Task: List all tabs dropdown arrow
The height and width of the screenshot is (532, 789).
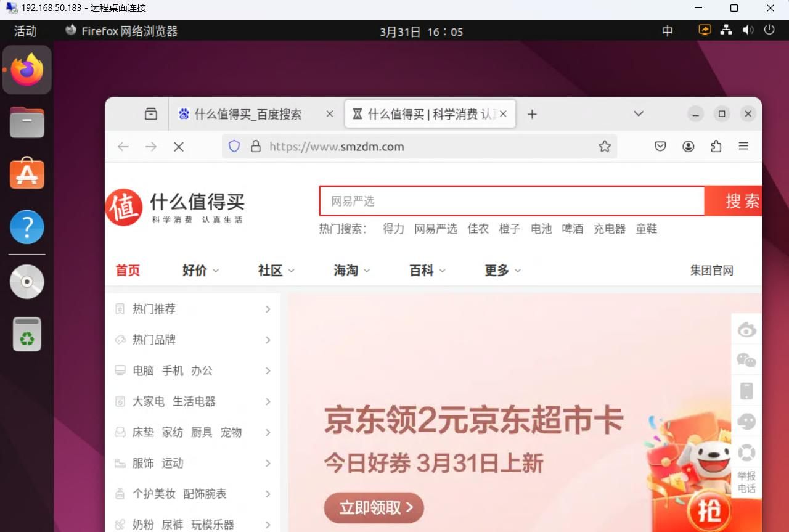Action: [639, 114]
